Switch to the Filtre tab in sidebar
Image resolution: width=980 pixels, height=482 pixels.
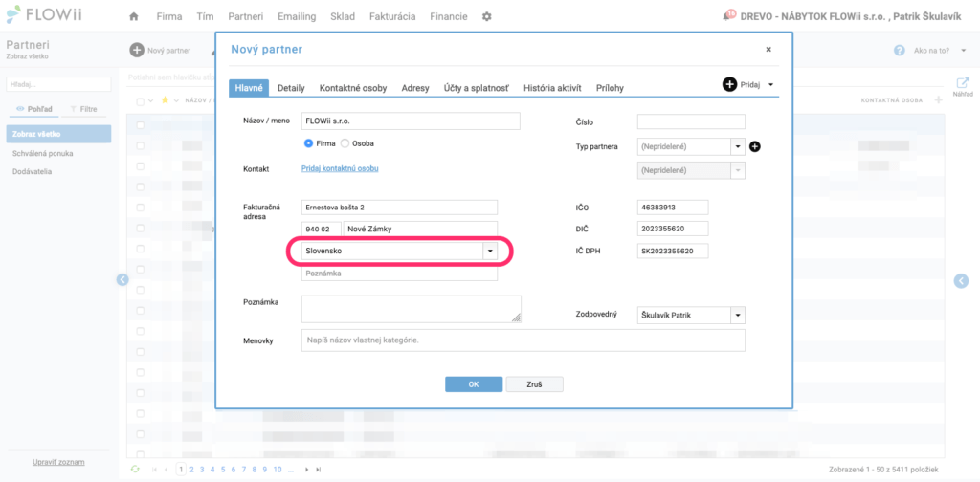click(x=84, y=109)
